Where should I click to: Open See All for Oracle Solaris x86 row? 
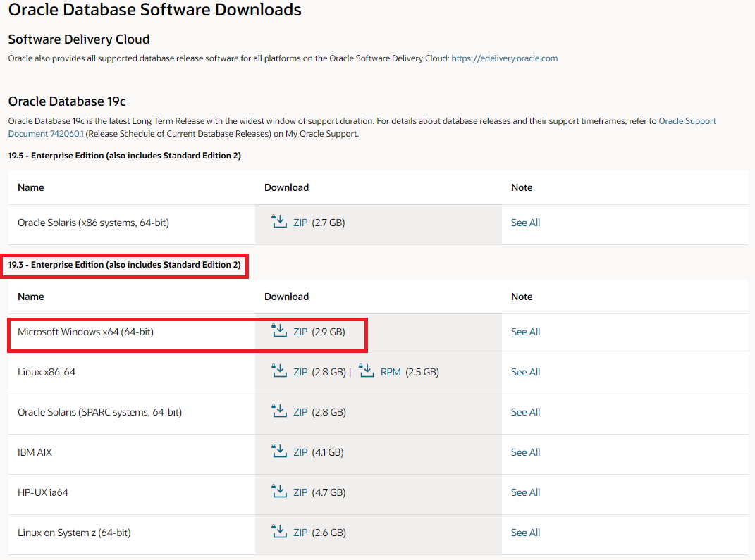pos(525,223)
